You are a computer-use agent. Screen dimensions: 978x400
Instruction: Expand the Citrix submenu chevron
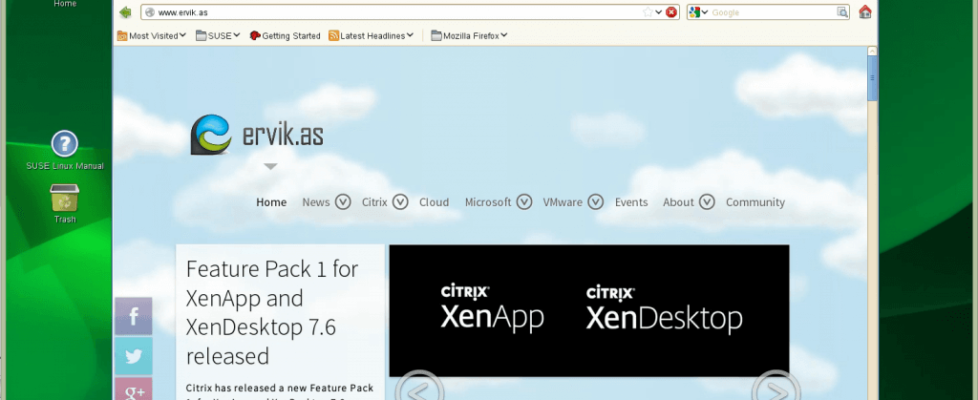(400, 202)
